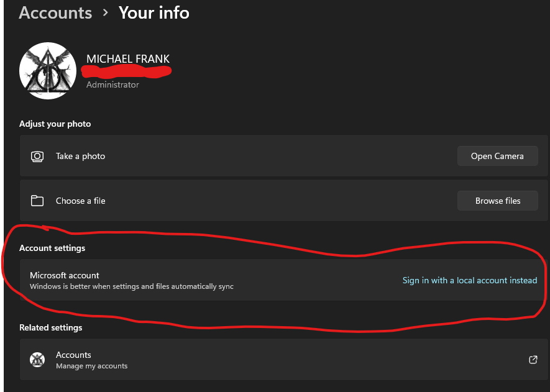
Task: Click the "Take a photo" row label
Action: [80, 157]
